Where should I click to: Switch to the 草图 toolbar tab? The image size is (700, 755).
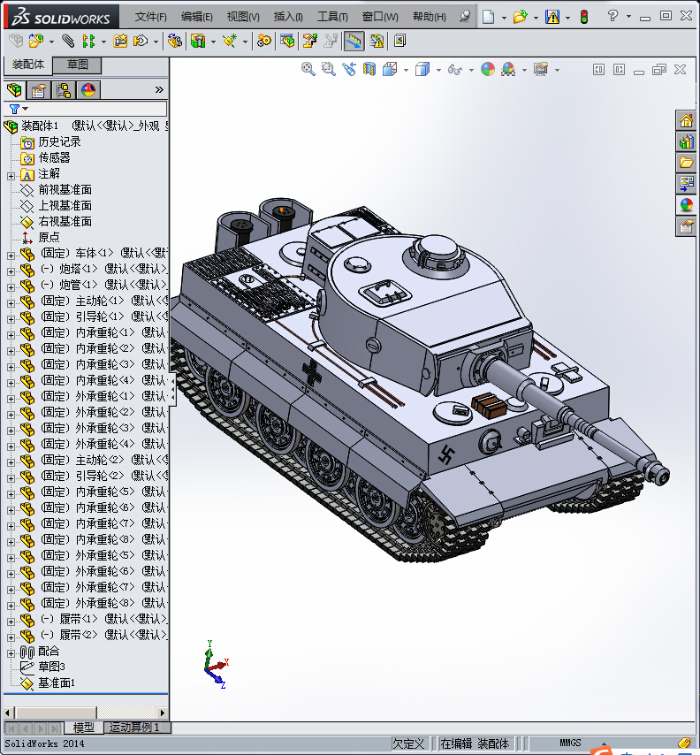[77, 65]
